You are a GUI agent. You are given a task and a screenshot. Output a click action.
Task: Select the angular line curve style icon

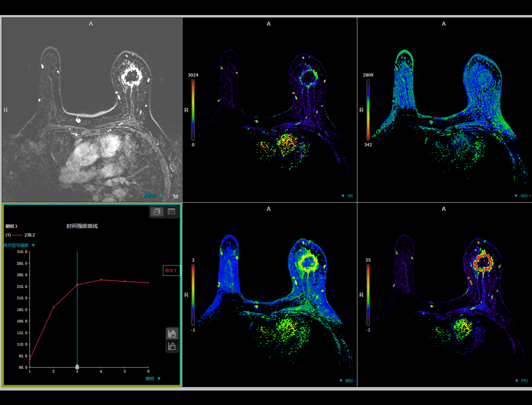tap(172, 334)
